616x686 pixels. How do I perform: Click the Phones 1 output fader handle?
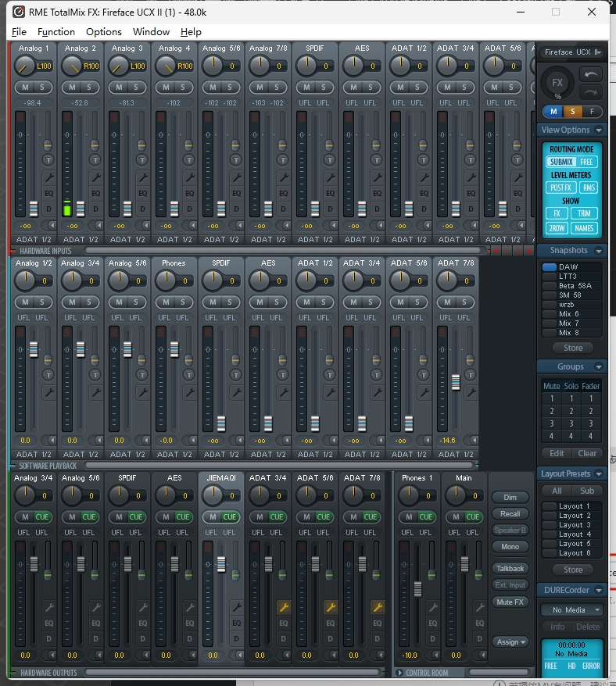pyautogui.click(x=418, y=589)
